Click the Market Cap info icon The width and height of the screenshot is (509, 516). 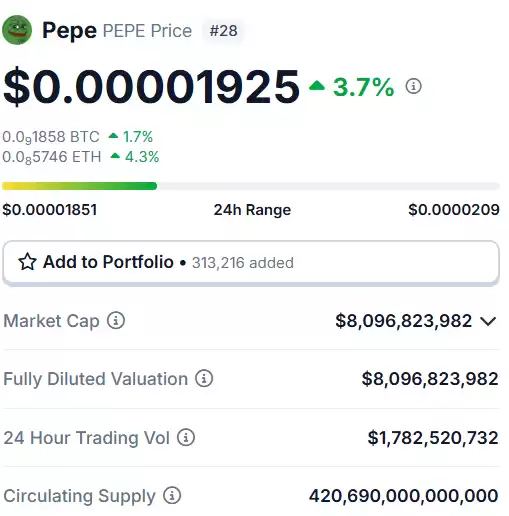tap(116, 321)
